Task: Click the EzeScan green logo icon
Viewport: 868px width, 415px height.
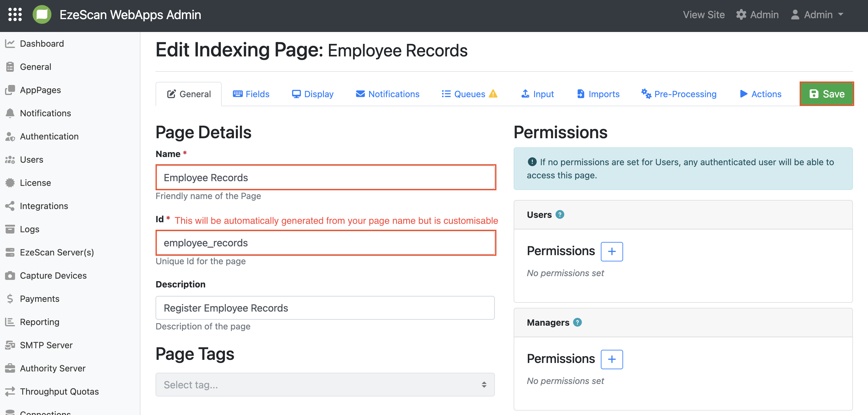Action: pos(42,14)
